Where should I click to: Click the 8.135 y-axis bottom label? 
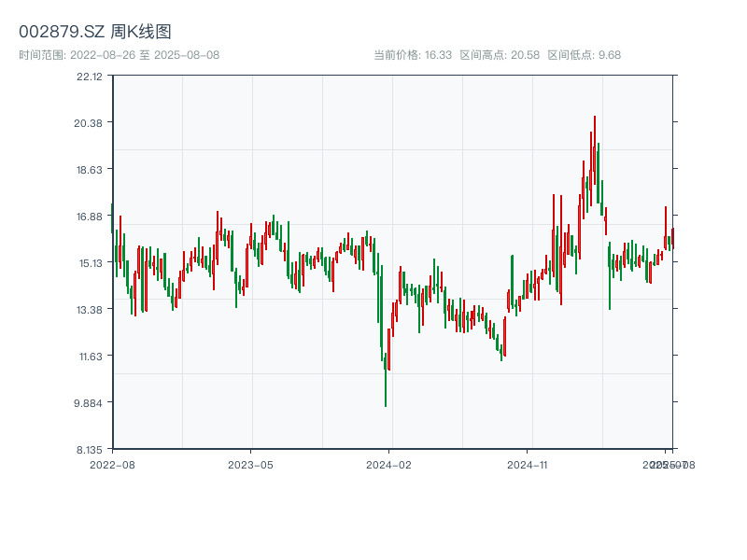click(90, 450)
